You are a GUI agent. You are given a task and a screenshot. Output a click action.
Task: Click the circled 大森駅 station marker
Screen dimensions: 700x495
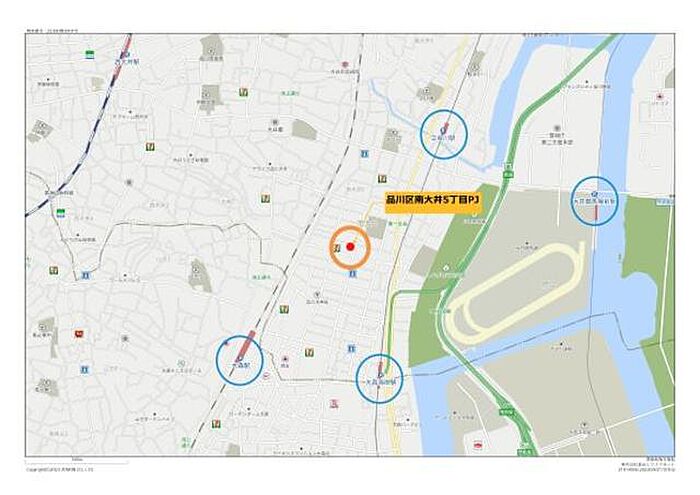tap(240, 361)
